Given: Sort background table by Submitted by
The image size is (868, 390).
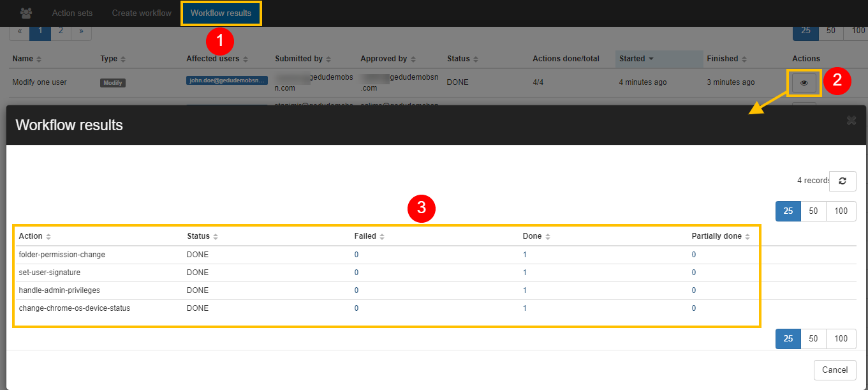Looking at the screenshot, I should tap(303, 59).
